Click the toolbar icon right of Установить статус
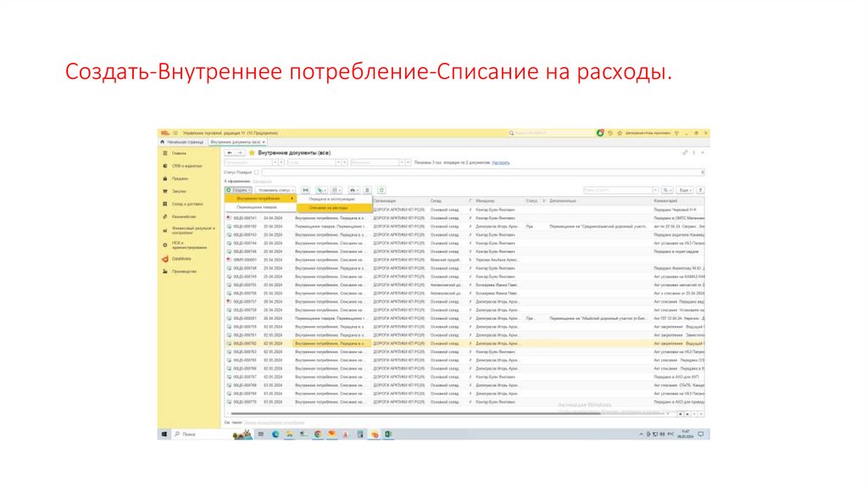The image size is (868, 487). pos(305,190)
